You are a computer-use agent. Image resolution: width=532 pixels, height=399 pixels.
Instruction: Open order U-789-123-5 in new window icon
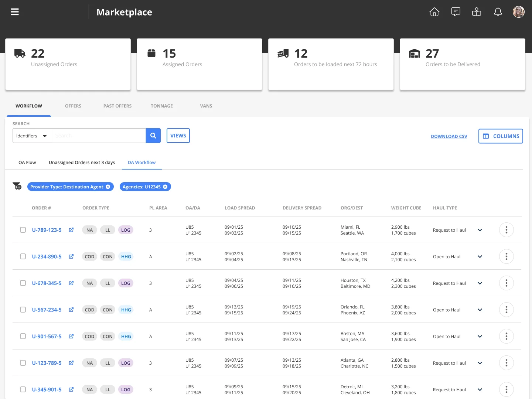pos(71,230)
